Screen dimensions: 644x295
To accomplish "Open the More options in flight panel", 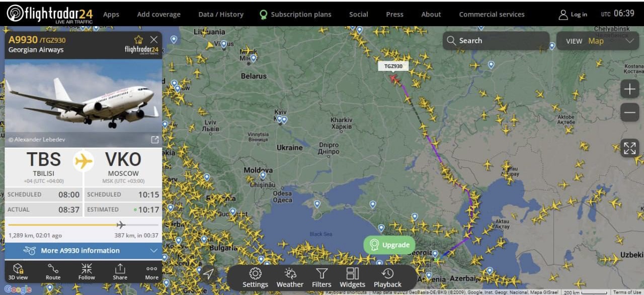I will (152, 271).
